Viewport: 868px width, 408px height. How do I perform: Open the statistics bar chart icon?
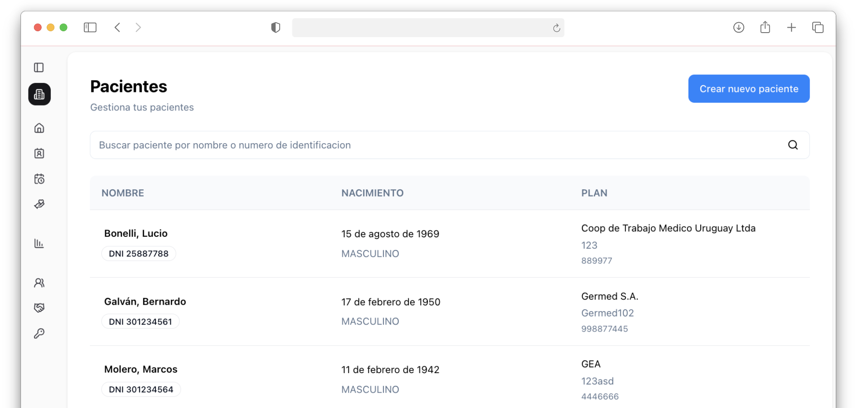point(39,244)
